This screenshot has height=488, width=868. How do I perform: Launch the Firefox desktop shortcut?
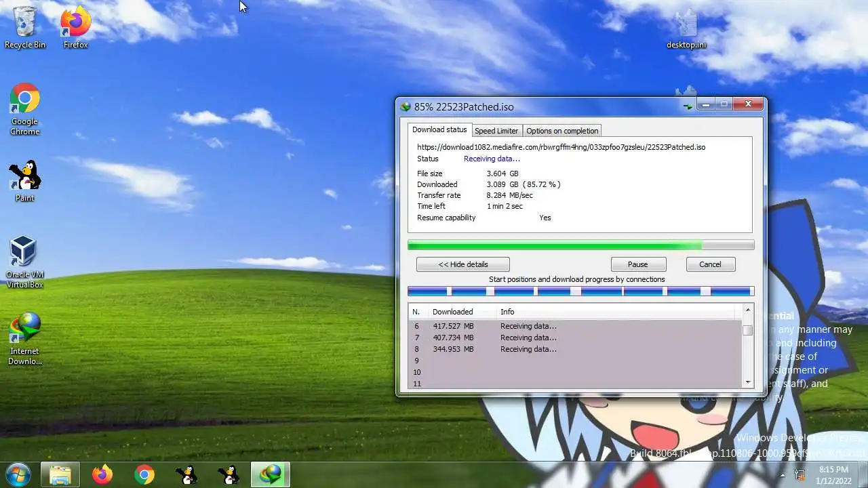tap(76, 27)
